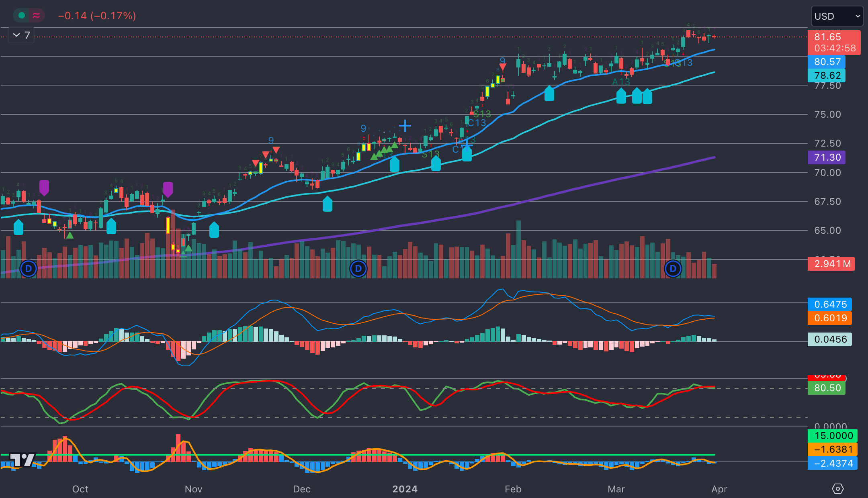The height and width of the screenshot is (498, 868).
Task: Click the red triangle under January's 9 label
Action: (503, 67)
